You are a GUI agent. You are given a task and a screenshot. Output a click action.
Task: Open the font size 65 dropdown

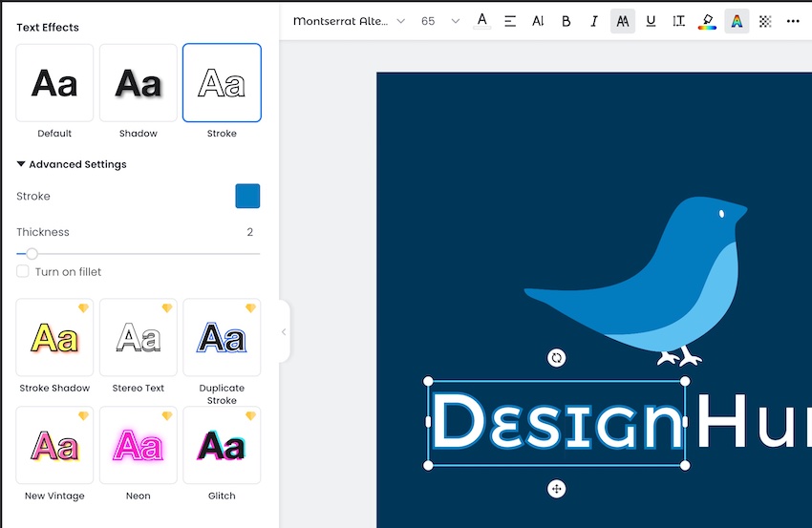pos(440,21)
